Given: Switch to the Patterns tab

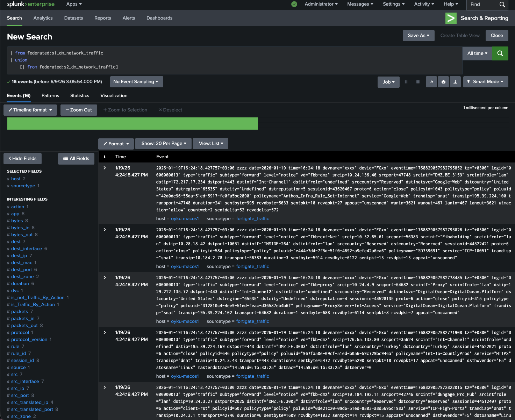Looking at the screenshot, I should tap(50, 96).
